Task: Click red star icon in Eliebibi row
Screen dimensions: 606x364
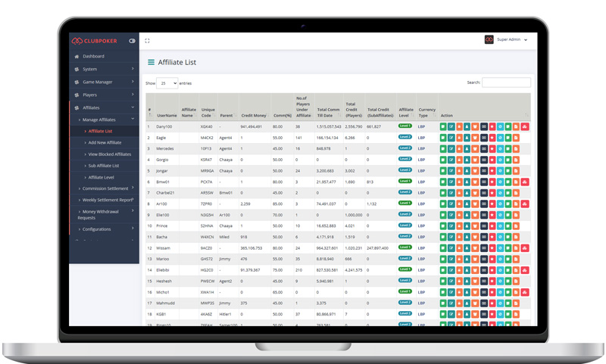Action: (492, 270)
